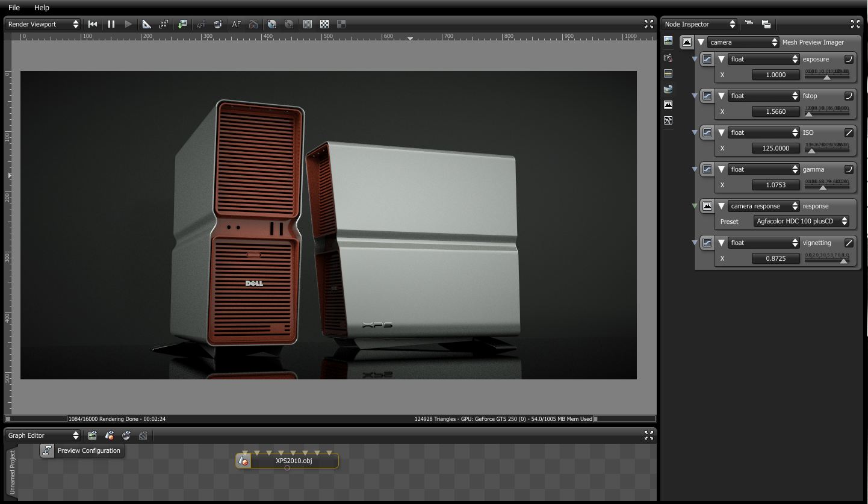Toggle the vignetting slider linear mode button
Viewport: 868px width, 504px height.
point(849,243)
